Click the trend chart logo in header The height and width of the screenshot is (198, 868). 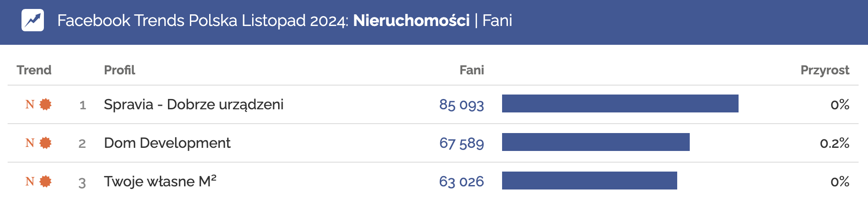click(x=33, y=20)
